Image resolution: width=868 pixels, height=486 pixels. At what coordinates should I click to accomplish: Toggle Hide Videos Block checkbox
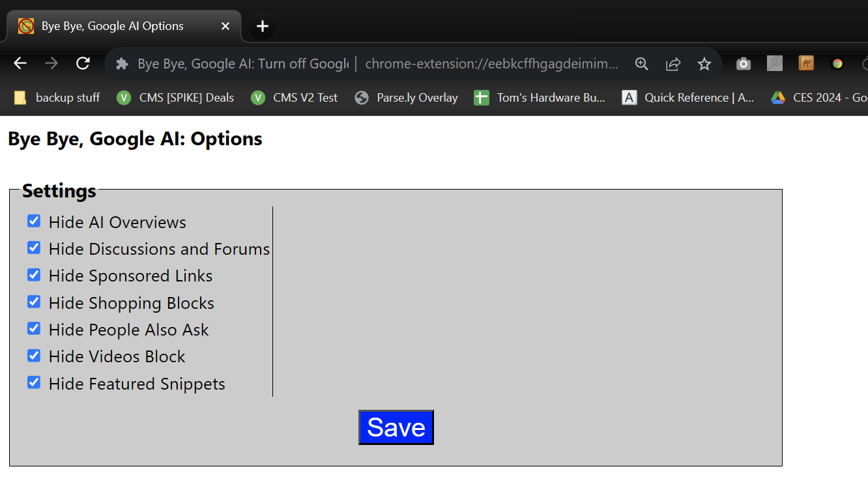tap(34, 356)
